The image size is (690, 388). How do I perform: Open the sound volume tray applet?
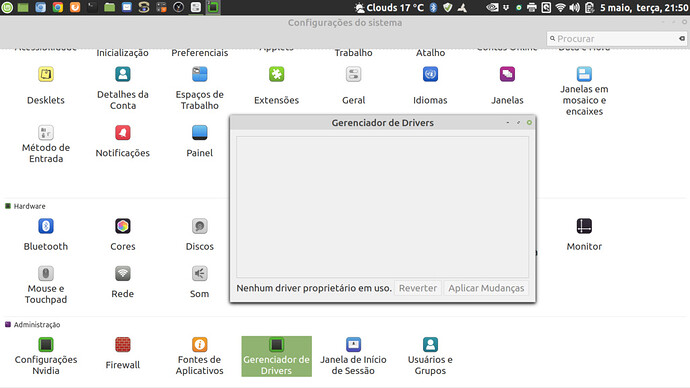[574, 7]
